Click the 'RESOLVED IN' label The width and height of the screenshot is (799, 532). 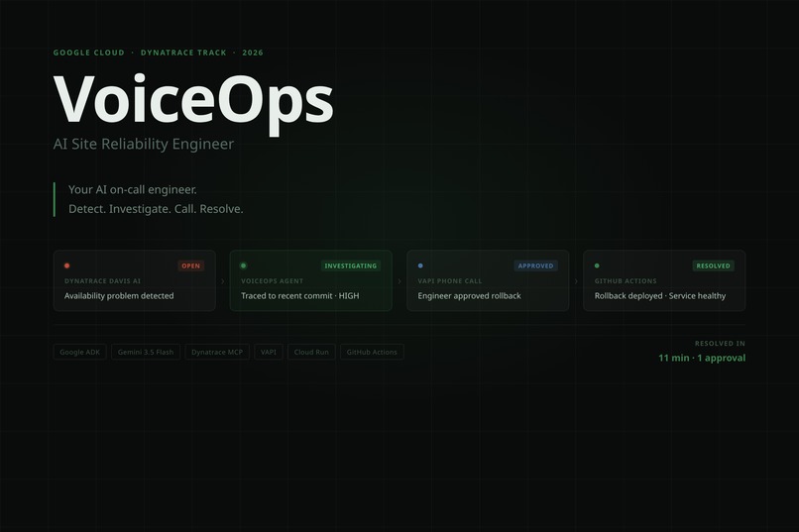[x=720, y=344]
